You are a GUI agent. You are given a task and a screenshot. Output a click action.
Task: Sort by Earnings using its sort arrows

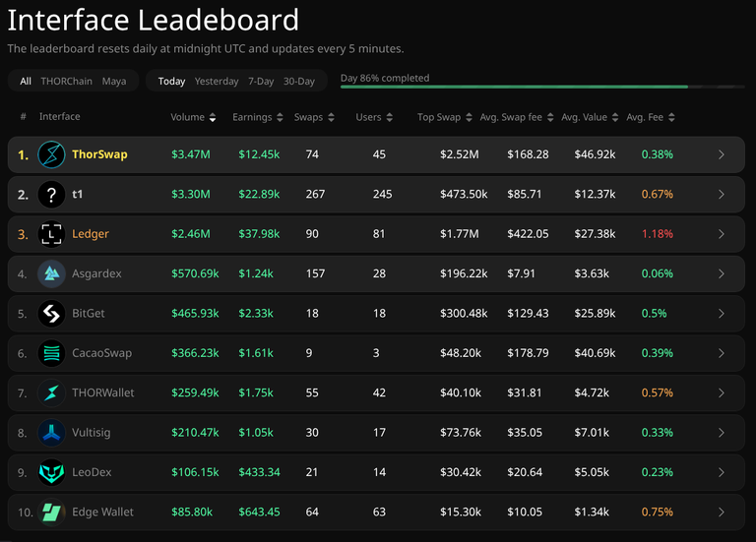click(x=280, y=118)
